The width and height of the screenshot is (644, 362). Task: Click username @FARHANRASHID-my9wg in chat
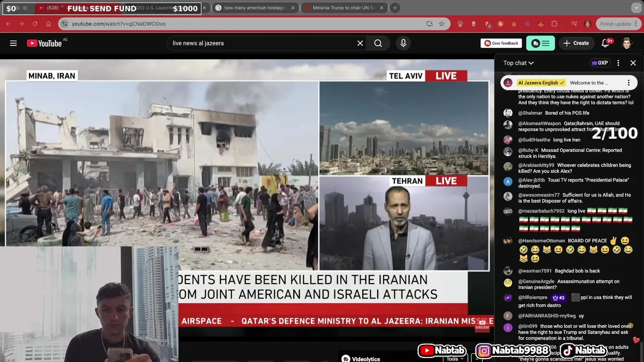[547, 316]
